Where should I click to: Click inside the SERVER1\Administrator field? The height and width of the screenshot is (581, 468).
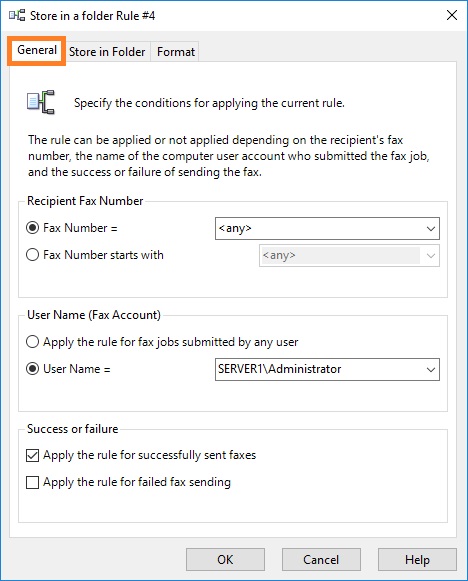click(x=319, y=369)
